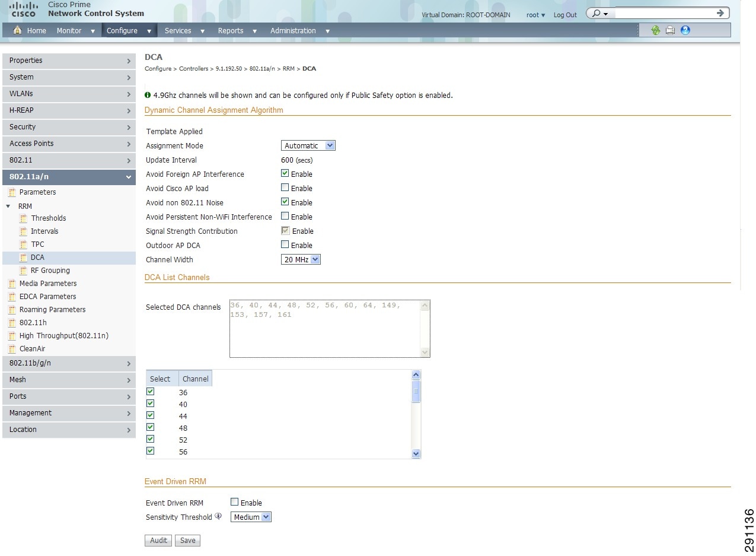The height and width of the screenshot is (556, 756).
Task: Open the Reports menu
Action: coord(231,30)
